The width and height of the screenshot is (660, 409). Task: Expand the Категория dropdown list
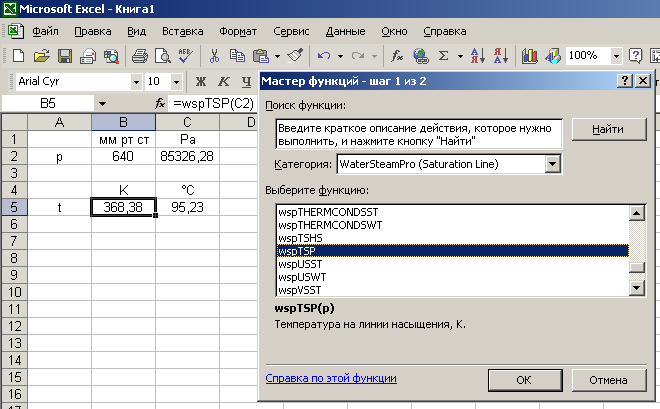coord(553,164)
